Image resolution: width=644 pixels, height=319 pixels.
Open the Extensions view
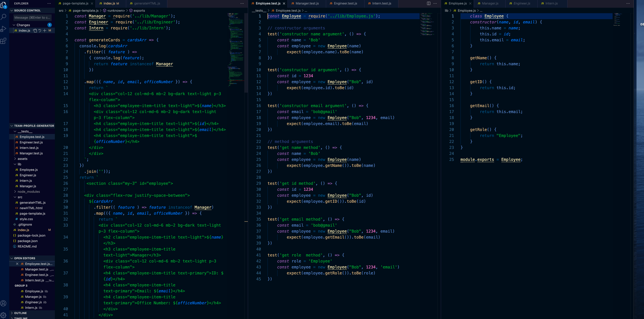3,41
